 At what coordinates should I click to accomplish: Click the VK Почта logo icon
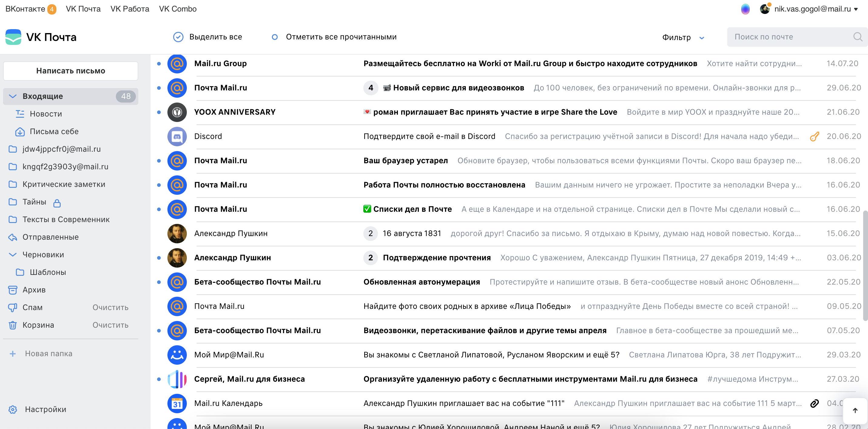(x=13, y=37)
